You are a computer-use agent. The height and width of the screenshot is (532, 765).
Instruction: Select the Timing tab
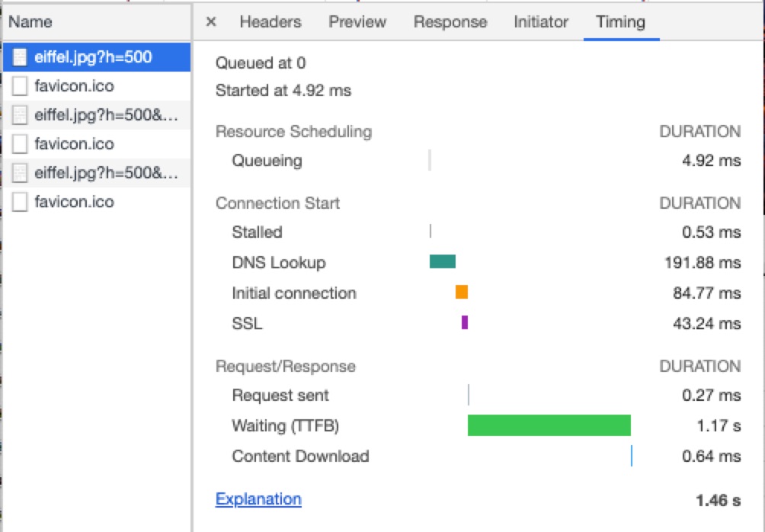click(621, 22)
